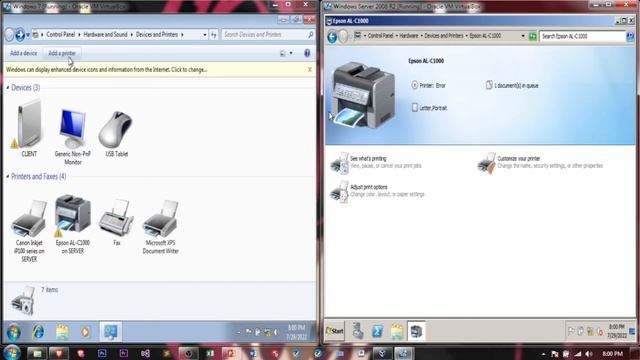Click Control Panel breadcrumb in Server window

click(x=380, y=36)
